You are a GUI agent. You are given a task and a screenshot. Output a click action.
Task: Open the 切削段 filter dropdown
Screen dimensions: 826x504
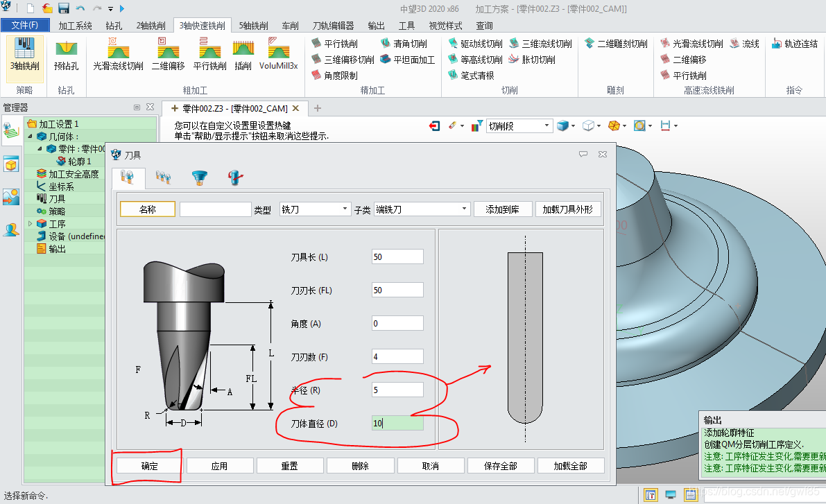coord(519,126)
